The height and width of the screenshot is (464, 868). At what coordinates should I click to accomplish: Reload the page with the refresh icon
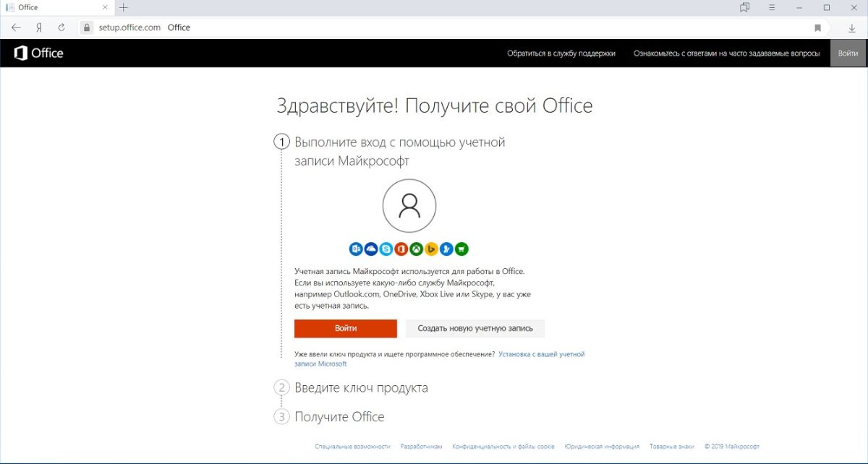pos(61,27)
